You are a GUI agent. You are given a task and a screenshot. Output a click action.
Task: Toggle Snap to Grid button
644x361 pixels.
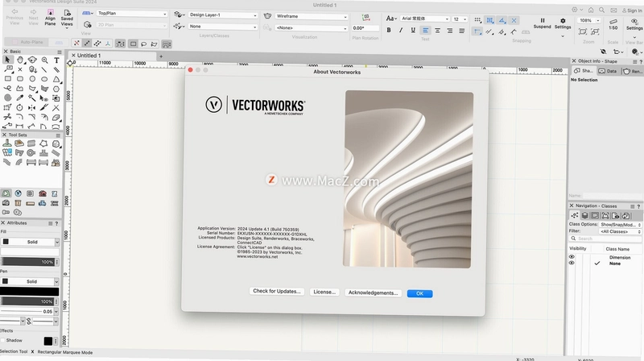coord(477,19)
